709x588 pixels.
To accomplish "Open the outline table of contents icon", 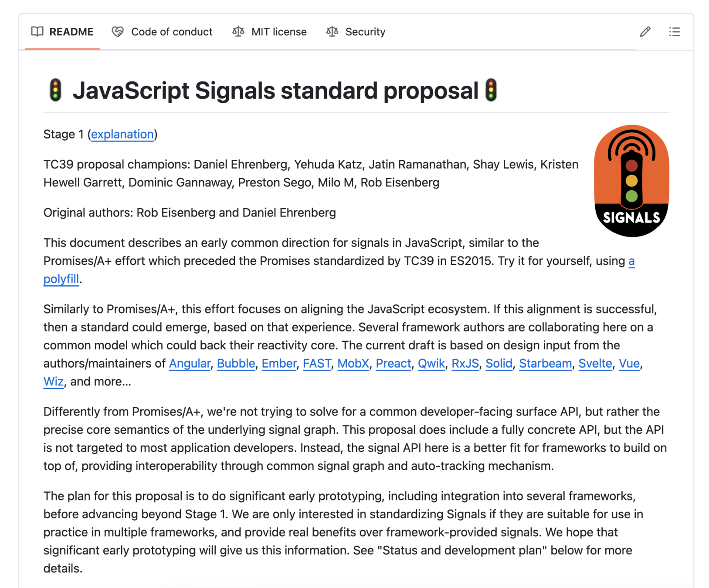I will tap(675, 32).
